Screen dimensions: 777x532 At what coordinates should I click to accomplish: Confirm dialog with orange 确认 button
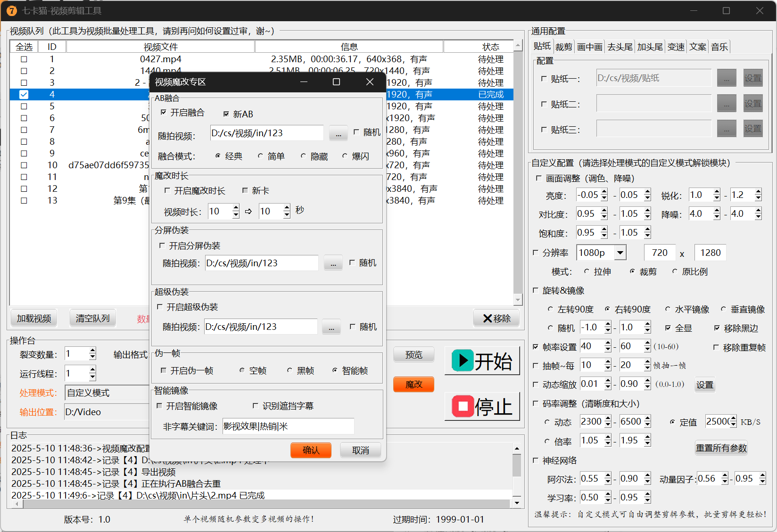[311, 450]
